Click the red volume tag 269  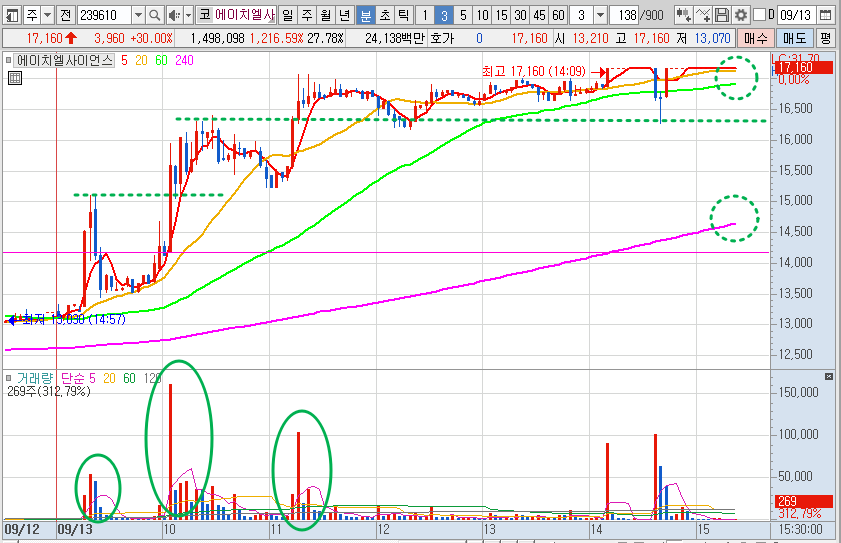pos(803,501)
